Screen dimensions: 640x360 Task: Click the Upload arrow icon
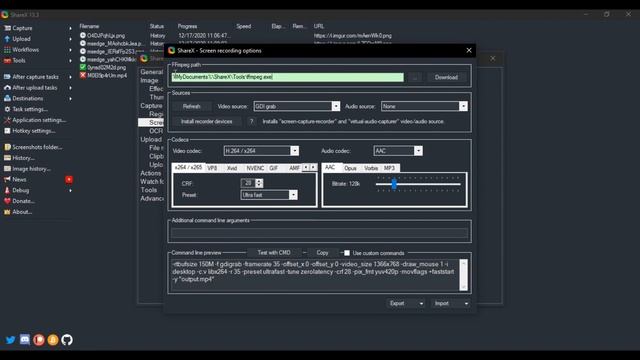(7, 39)
